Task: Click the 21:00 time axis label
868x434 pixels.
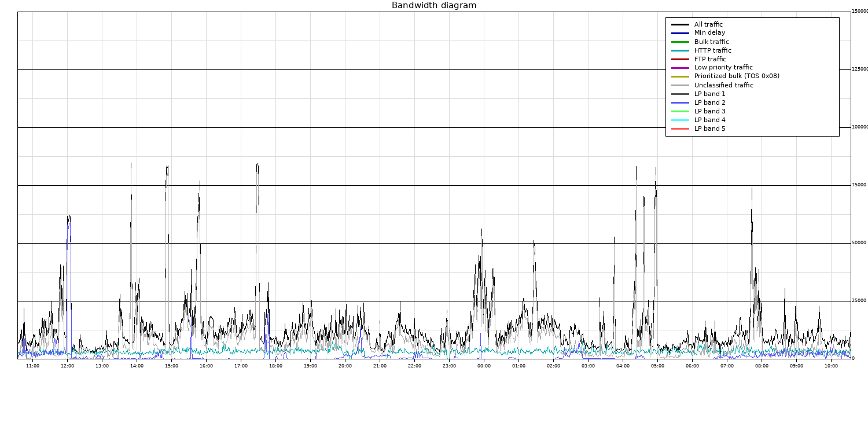Action: 380,366
